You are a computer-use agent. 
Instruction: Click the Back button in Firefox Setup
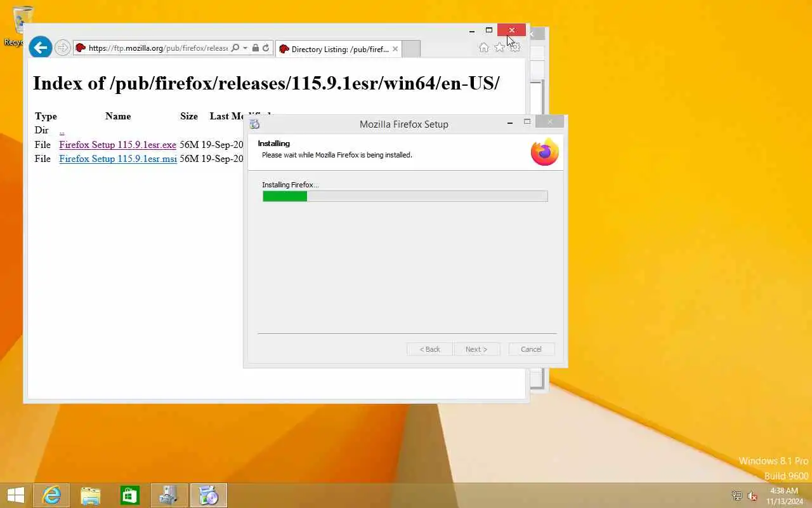pyautogui.click(x=429, y=349)
